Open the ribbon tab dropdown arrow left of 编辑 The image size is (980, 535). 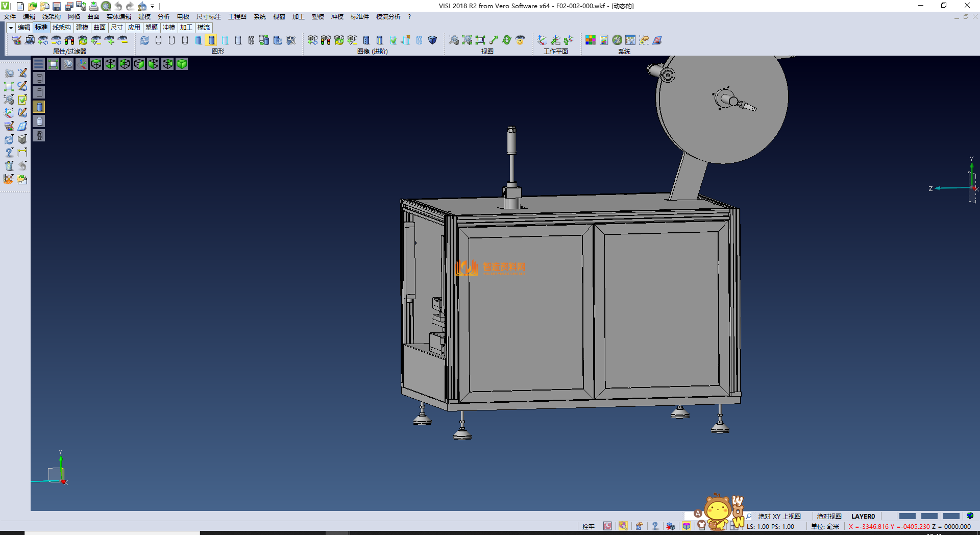[11, 28]
